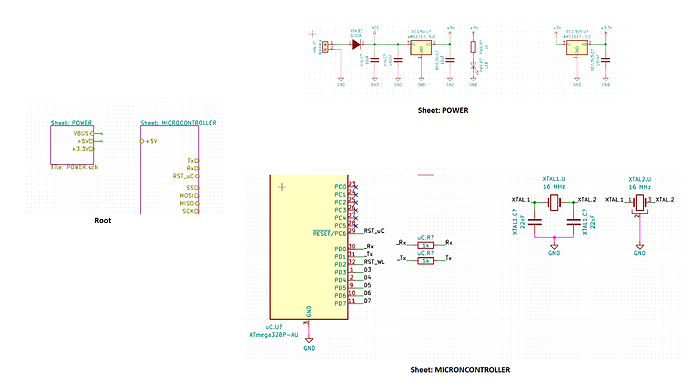Select the POWER hierarchical sheet box
690x392 pixels.
coord(72,145)
